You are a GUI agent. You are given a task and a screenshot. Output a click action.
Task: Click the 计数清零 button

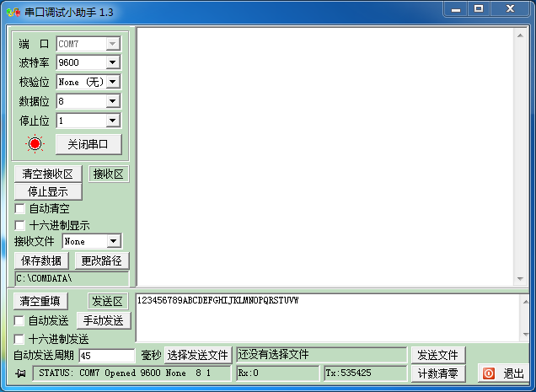pyautogui.click(x=438, y=373)
